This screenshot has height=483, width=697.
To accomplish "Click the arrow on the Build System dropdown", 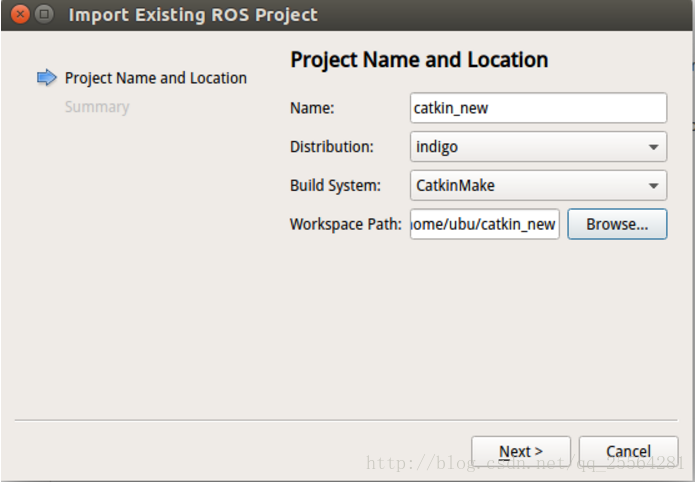I will coord(653,185).
